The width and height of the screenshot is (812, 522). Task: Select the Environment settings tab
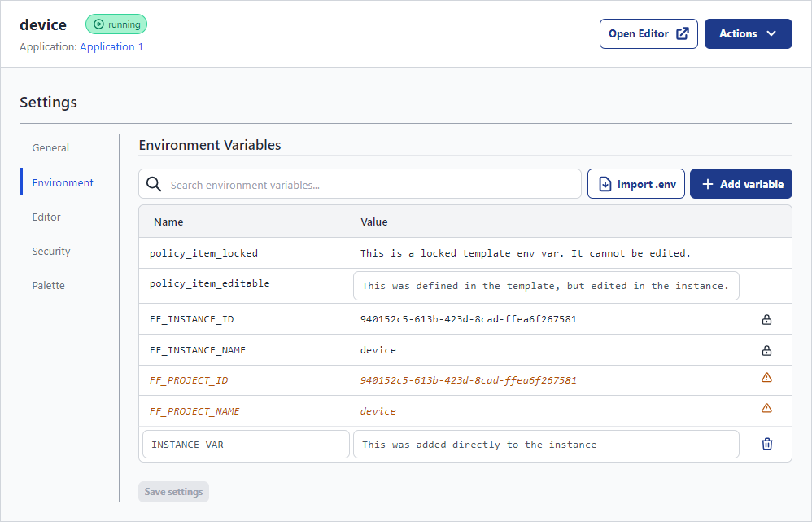[63, 183]
